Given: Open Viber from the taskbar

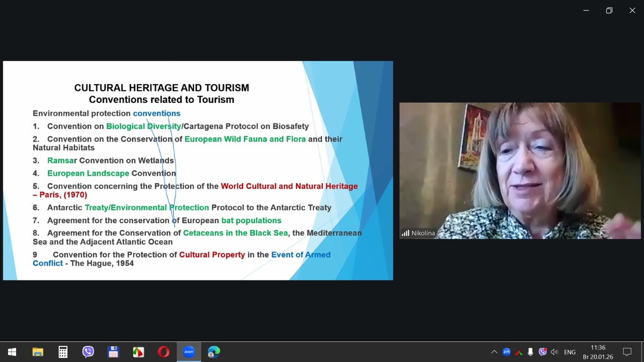Looking at the screenshot, I should [88, 352].
